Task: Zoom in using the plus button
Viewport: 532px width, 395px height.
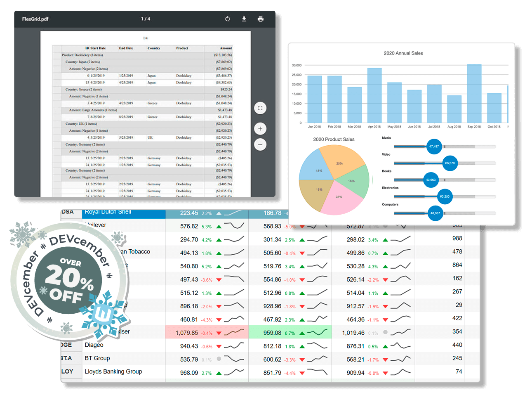Action: 260,129
